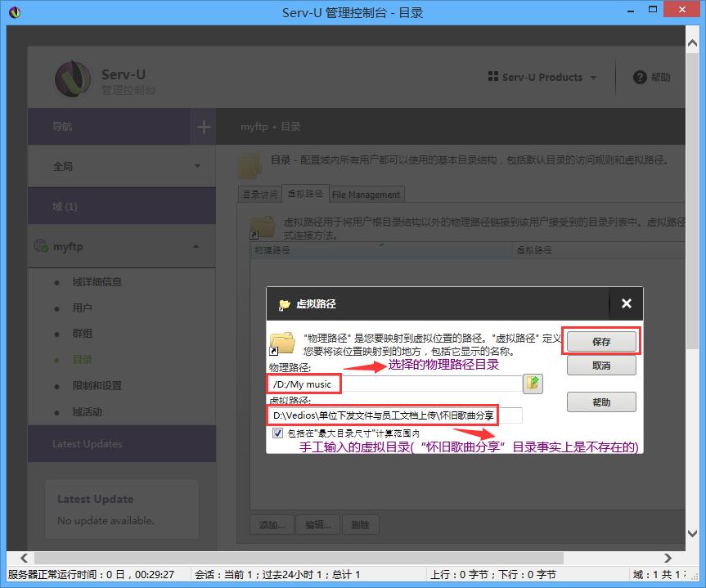The image size is (706, 588).
Task: Cancel the dialog with 取消
Action: (x=601, y=366)
